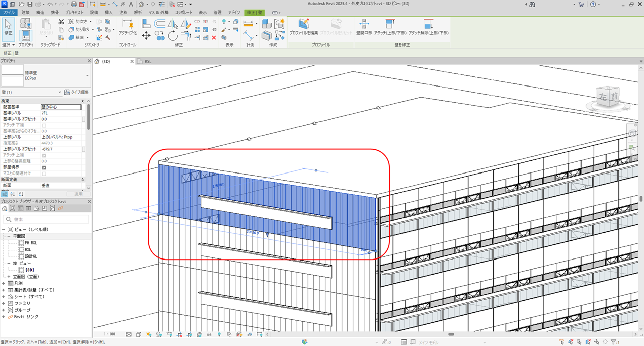644x346 pixels.
Task: Open the 切欠き dropdown arrow
Action: [91, 22]
